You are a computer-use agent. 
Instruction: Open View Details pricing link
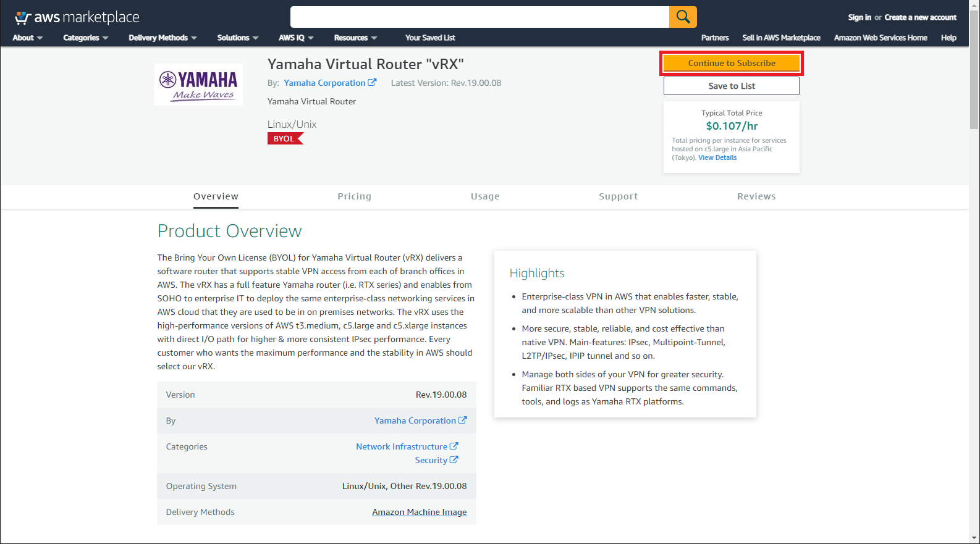(x=717, y=157)
